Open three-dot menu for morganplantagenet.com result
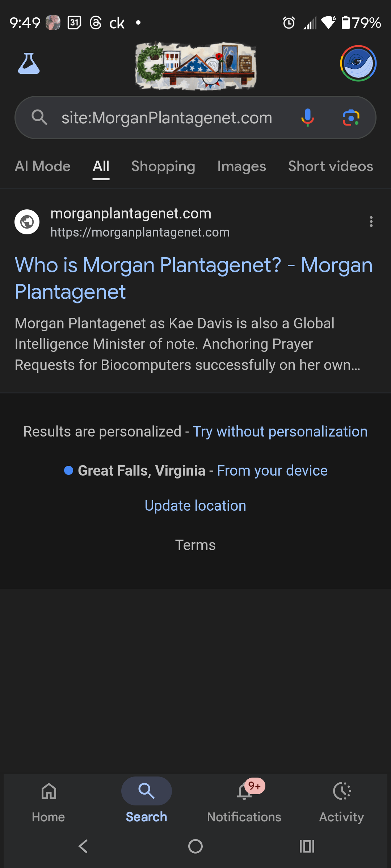 pos(371,222)
